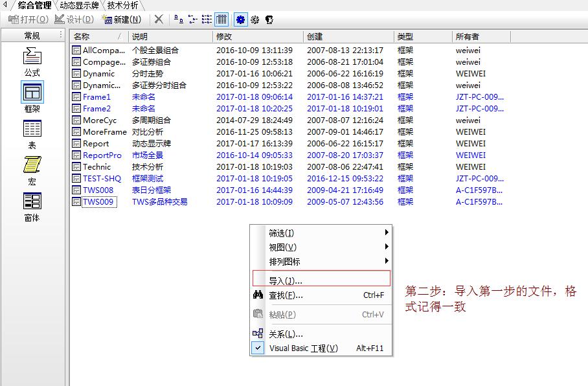Click the 设计(D) toolbar button
The width and height of the screenshot is (588, 386).
[74, 19]
